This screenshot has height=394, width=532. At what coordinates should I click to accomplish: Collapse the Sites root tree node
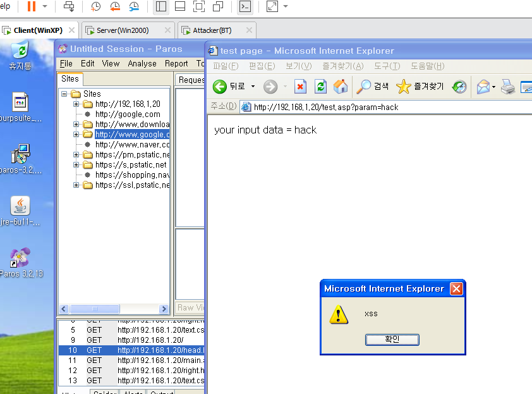pyautogui.click(x=64, y=94)
